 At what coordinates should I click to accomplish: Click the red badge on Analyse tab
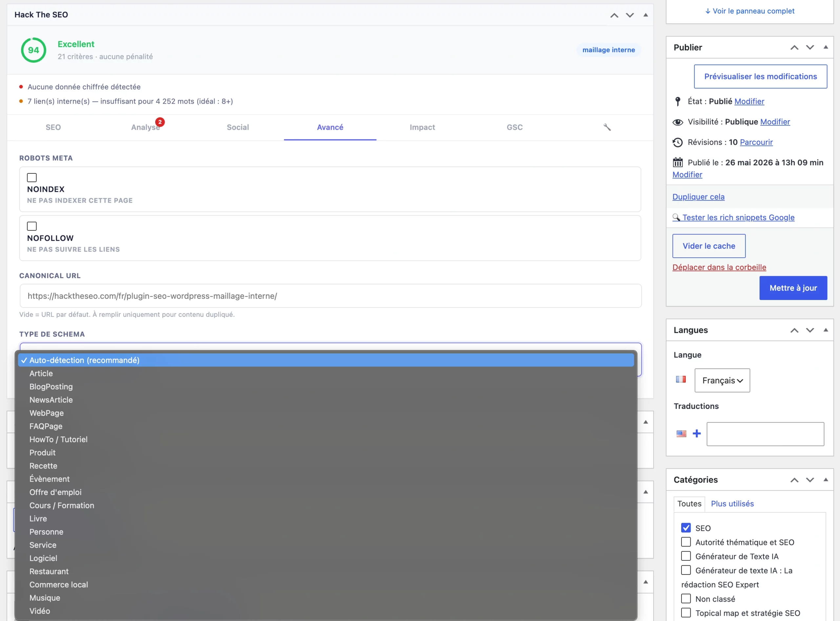point(160,122)
